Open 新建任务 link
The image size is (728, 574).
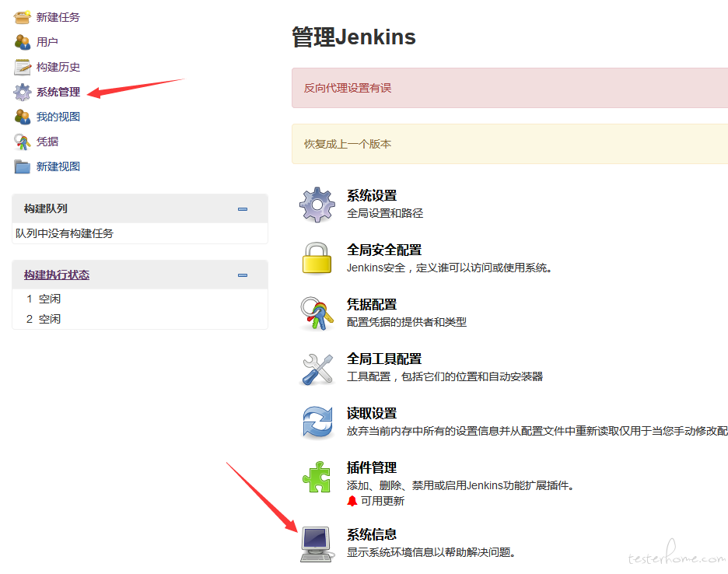[58, 17]
